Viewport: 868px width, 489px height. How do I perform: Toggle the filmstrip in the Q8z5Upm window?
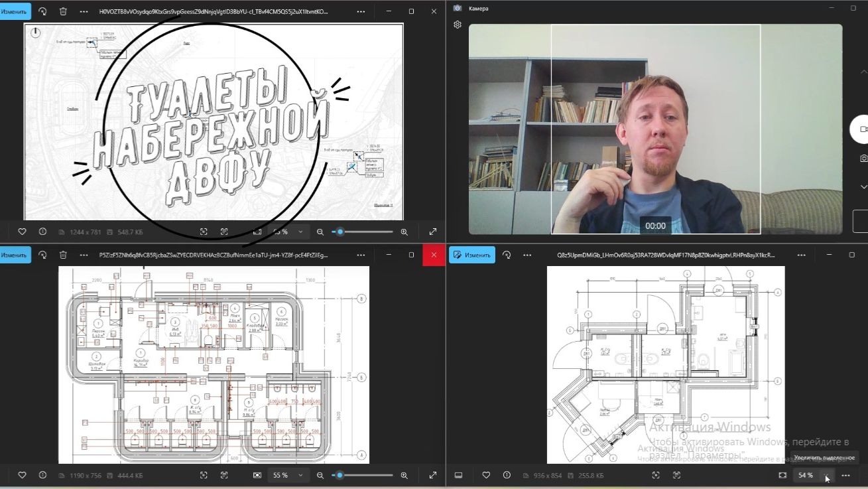coord(458,475)
